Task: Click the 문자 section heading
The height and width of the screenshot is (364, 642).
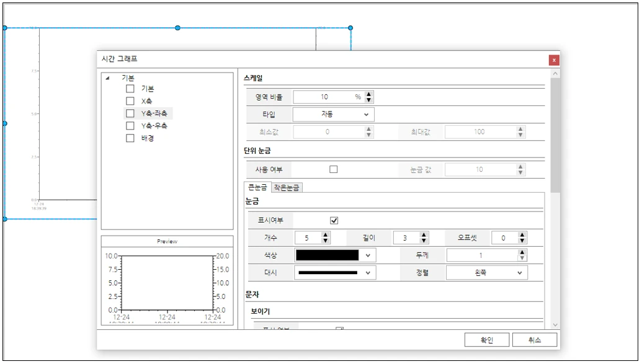Action: click(x=252, y=295)
